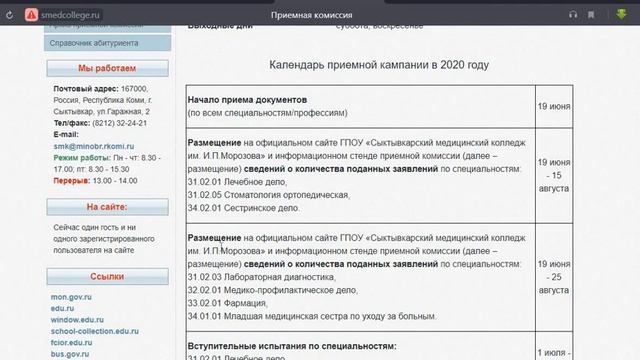Click the Режим работы label
The image size is (640, 360).
coord(82,158)
